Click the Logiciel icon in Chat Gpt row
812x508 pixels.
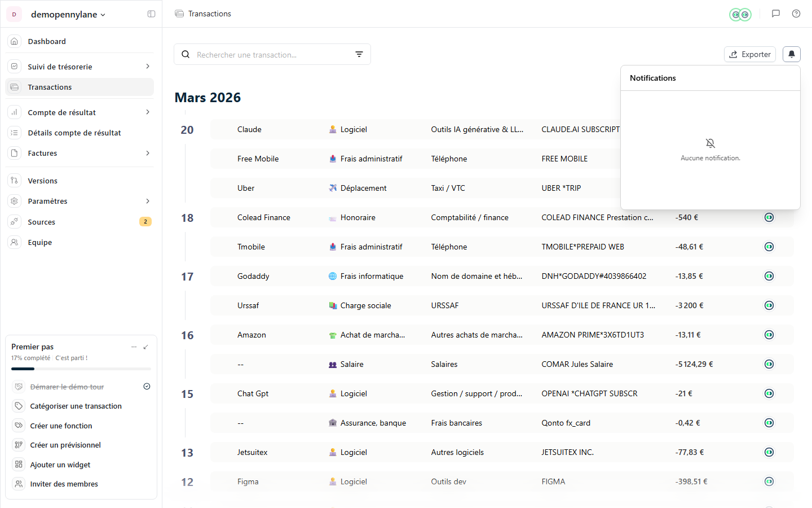[333, 393]
